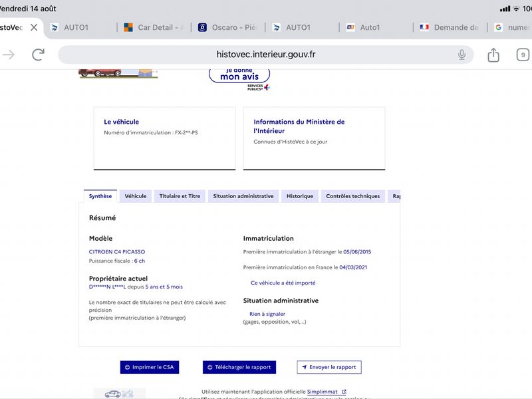Click the D******N L****L owner name
The width and height of the screenshot is (532, 399).
(107, 287)
